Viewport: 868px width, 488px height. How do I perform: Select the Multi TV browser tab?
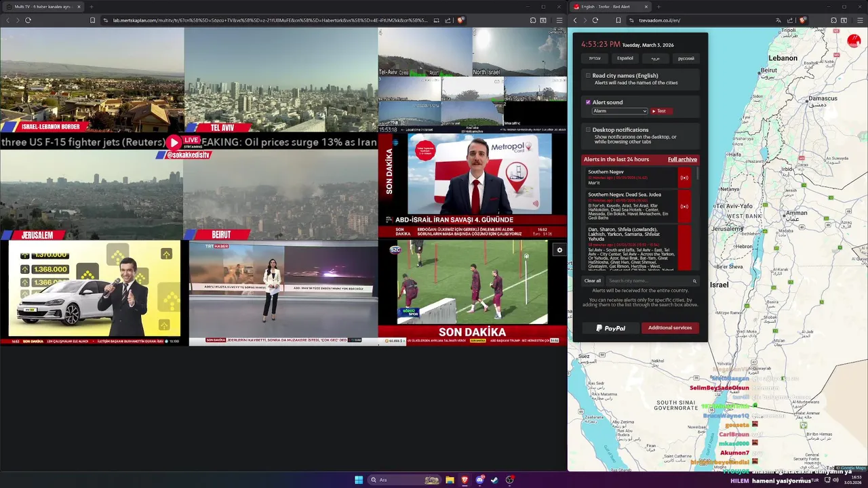[x=42, y=7]
